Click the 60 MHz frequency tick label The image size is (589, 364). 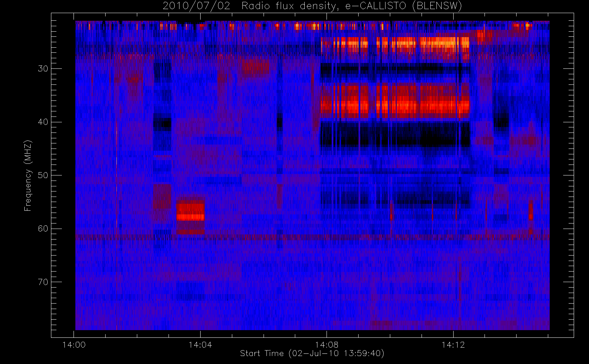click(x=43, y=229)
